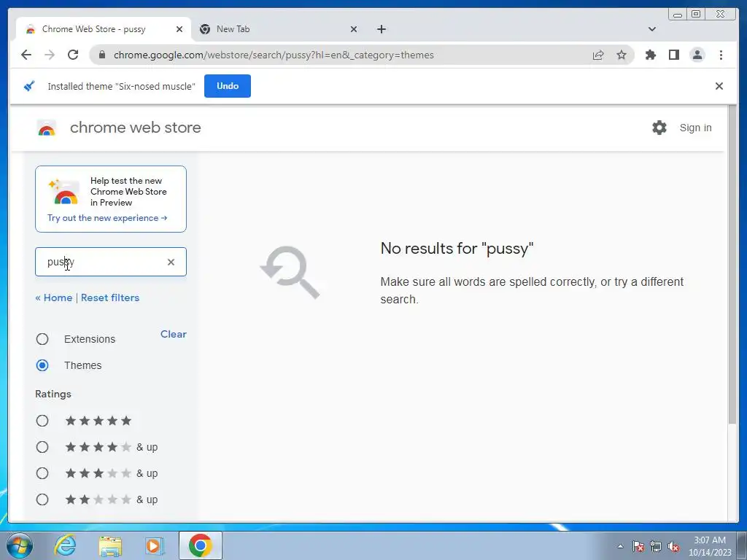Click the address bar URL
Image resolution: width=747 pixels, height=560 pixels.
point(274,55)
